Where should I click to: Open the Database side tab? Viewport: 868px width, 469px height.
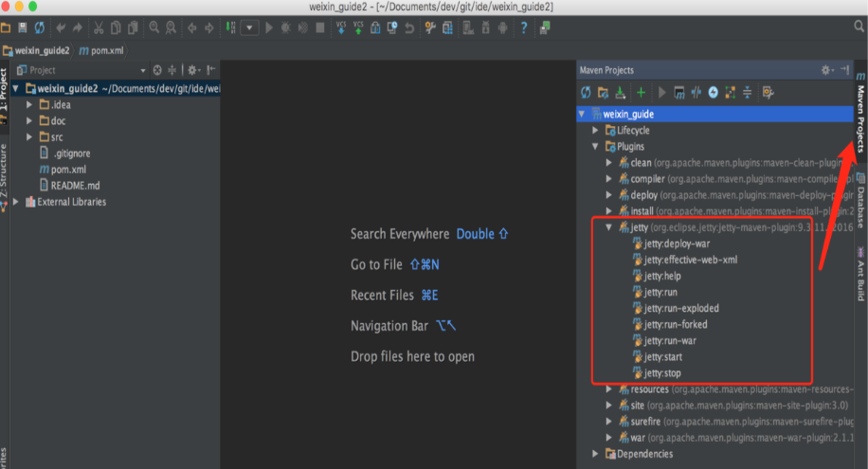click(860, 202)
